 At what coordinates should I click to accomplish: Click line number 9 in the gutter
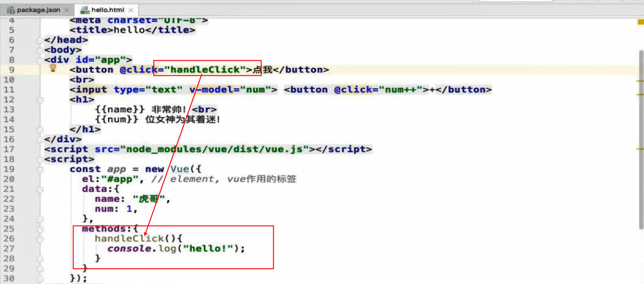[x=12, y=70]
